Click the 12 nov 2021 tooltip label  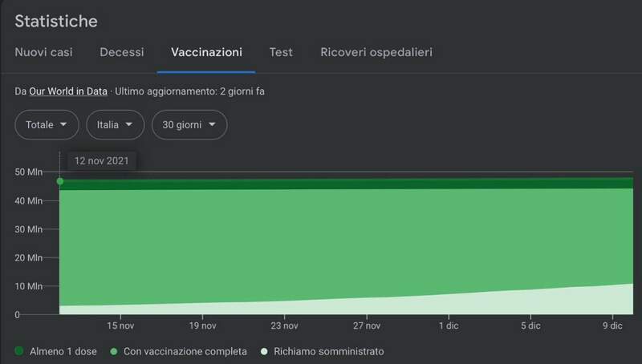(101, 160)
